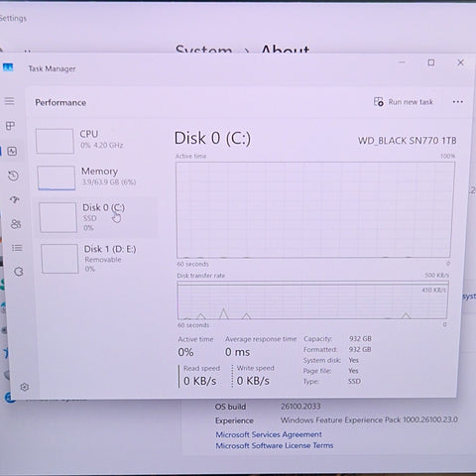This screenshot has width=476, height=476.
Task: Maximize the Task Manager window
Action: coord(431,62)
